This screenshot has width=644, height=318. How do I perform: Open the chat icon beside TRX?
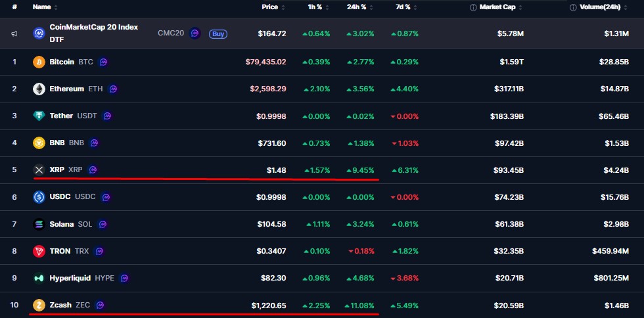click(99, 251)
